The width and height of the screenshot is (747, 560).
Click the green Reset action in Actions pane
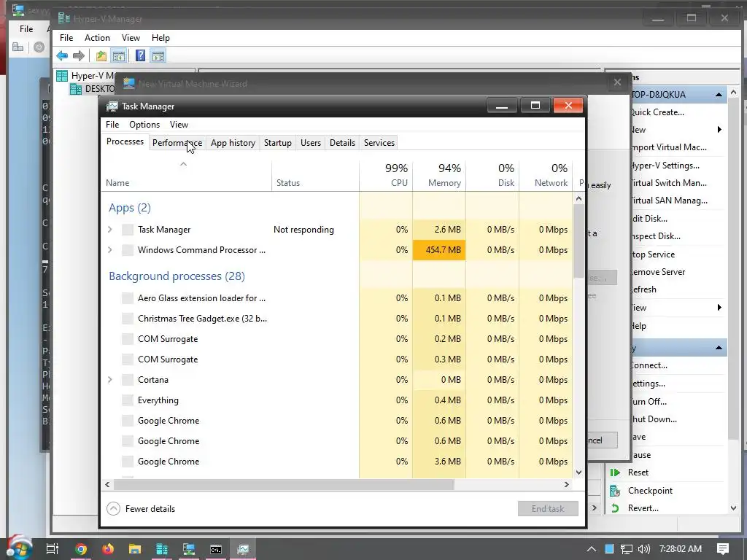point(638,472)
